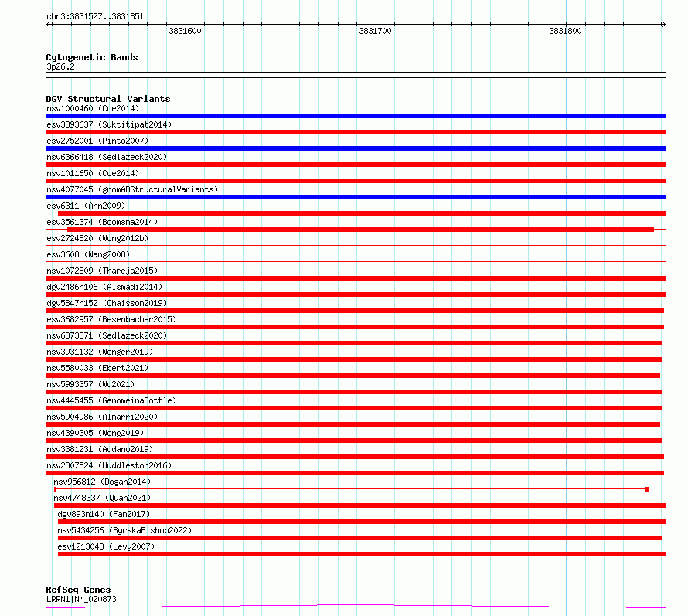The height and width of the screenshot is (616, 688).
Task: Click blue bar beneath esv2752001 (Pinto2007)
Action: [356, 148]
